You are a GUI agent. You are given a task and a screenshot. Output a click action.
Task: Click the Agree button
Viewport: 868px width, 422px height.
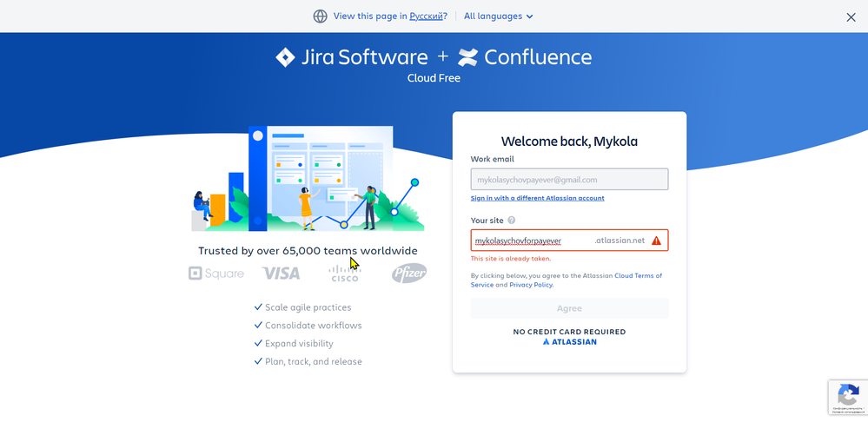tap(569, 308)
